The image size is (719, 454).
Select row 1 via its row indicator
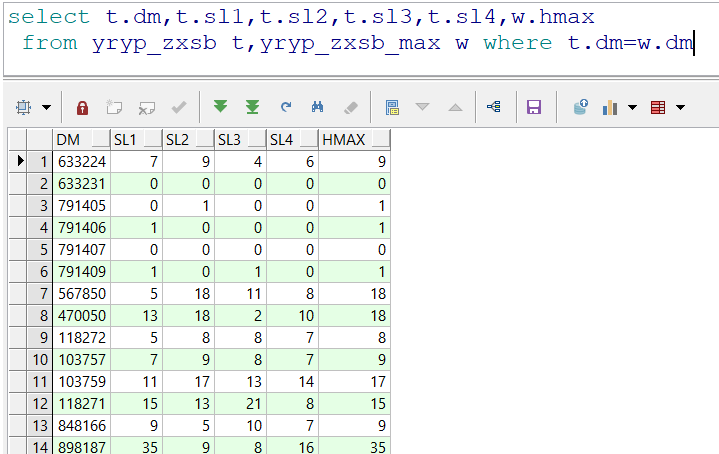tap(17, 161)
